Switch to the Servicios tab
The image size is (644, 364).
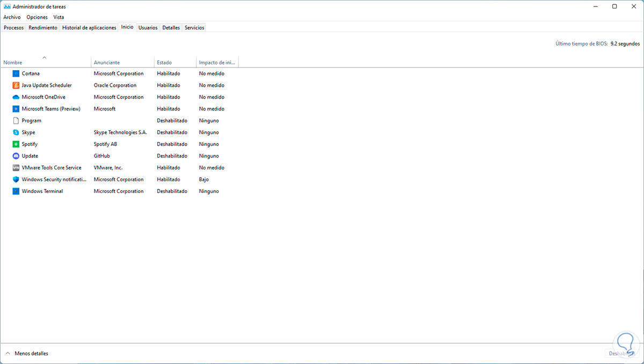(194, 27)
